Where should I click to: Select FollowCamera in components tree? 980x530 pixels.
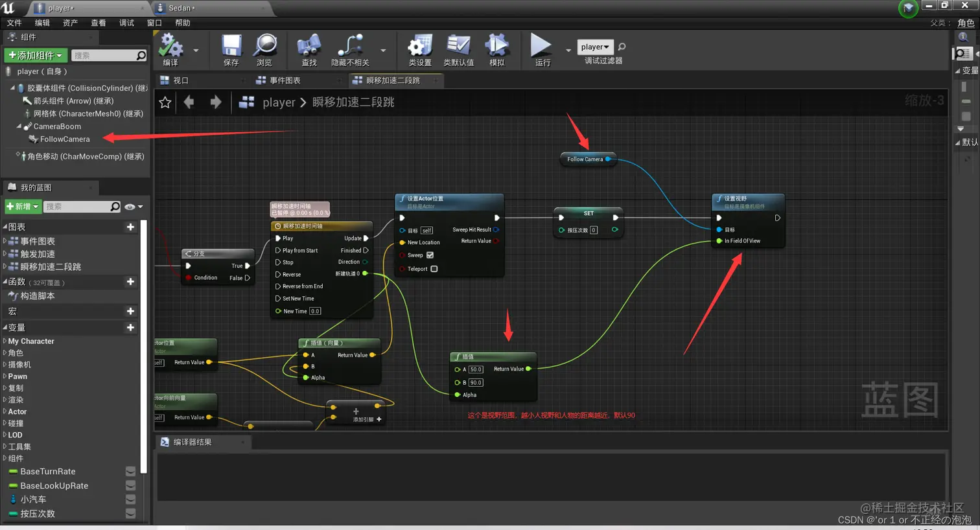coord(65,139)
